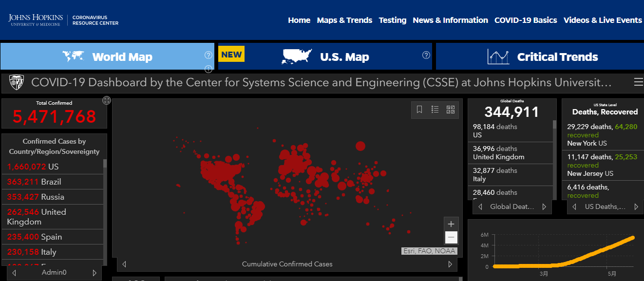
Task: Click Italy entry with 32,877 deaths
Action: [511, 175]
